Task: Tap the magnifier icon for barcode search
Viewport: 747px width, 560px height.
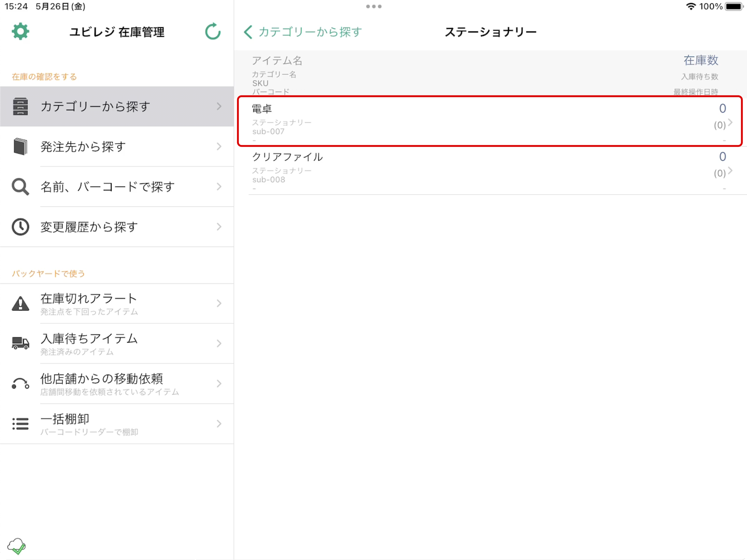Action: [x=20, y=187]
